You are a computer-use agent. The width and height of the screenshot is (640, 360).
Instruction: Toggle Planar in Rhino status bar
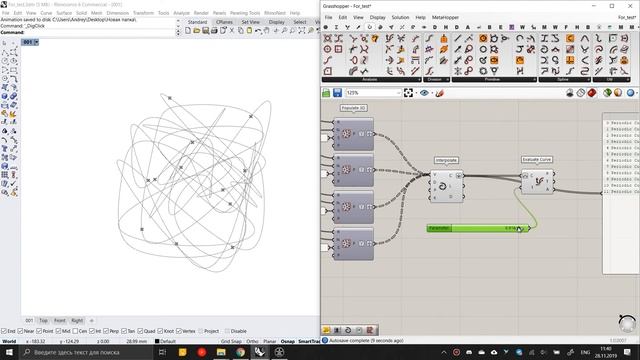pyautogui.click(x=270, y=341)
